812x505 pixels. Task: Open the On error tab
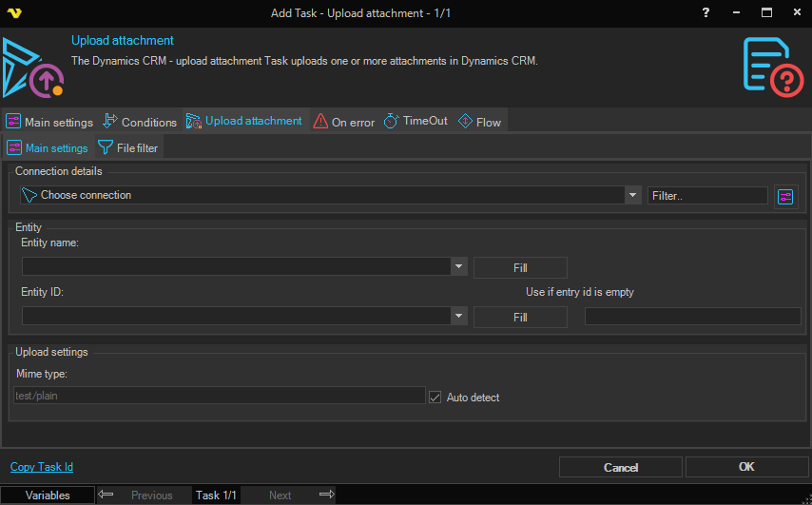(343, 122)
